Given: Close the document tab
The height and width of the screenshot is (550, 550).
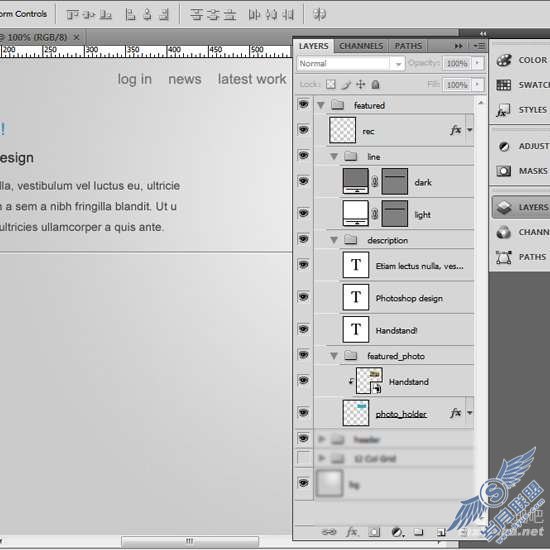Looking at the screenshot, I should (76, 37).
